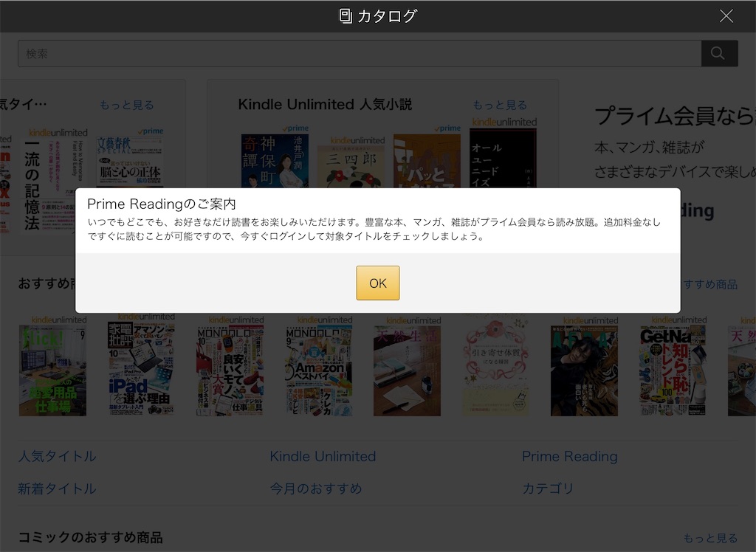Select the AERA magazine cover
The height and width of the screenshot is (552, 756).
(585, 370)
